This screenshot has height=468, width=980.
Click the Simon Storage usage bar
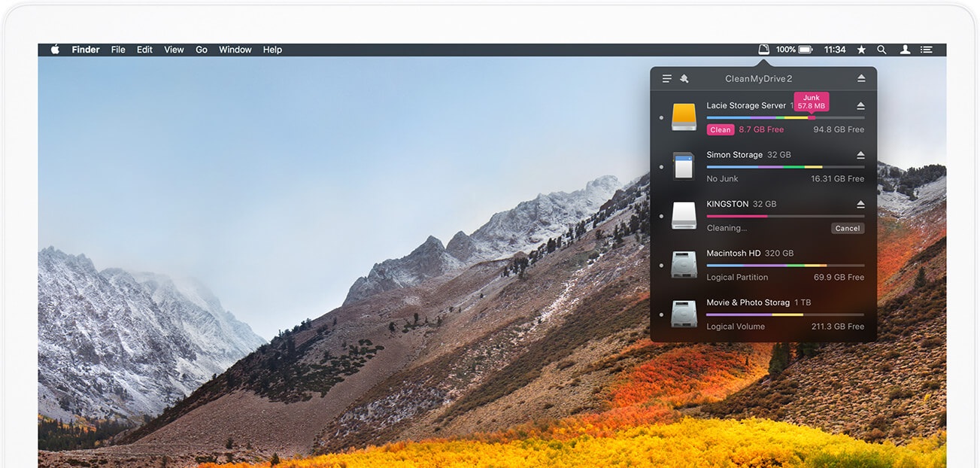(785, 166)
